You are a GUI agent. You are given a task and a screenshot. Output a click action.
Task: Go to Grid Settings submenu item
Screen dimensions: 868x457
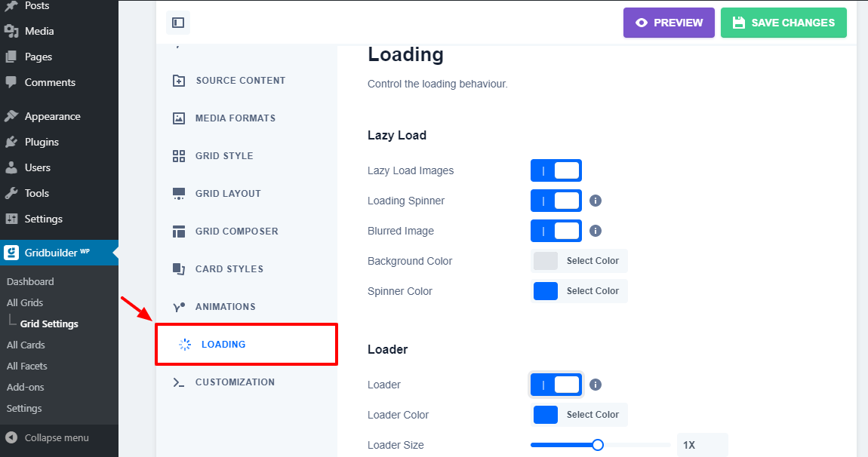(48, 324)
